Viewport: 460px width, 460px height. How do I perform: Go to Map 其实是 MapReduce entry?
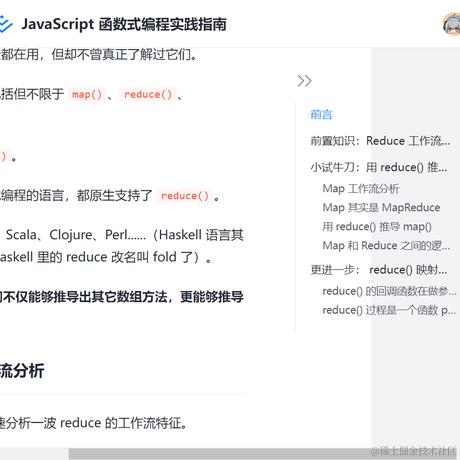coord(381,208)
